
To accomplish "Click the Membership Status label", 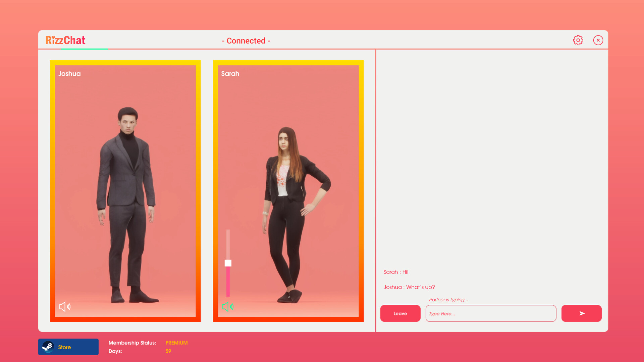I will [x=132, y=343].
